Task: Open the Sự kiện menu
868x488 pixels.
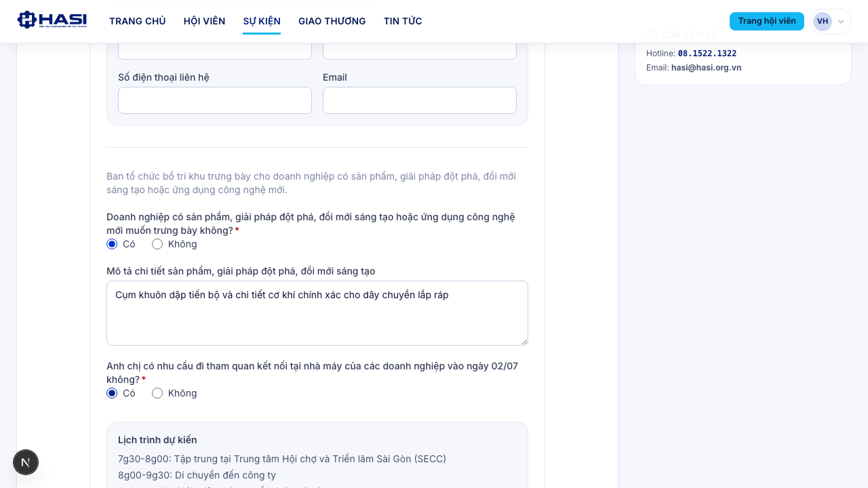Action: 262,21
